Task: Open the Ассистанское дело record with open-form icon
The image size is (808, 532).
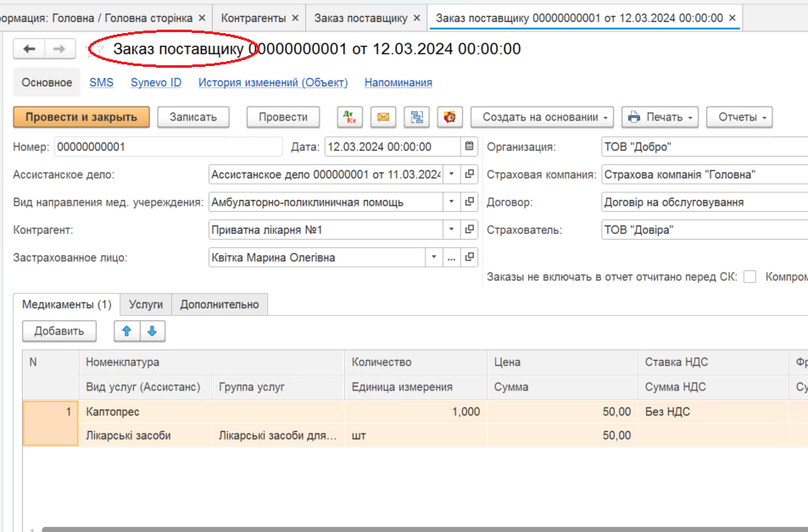Action: [x=471, y=175]
